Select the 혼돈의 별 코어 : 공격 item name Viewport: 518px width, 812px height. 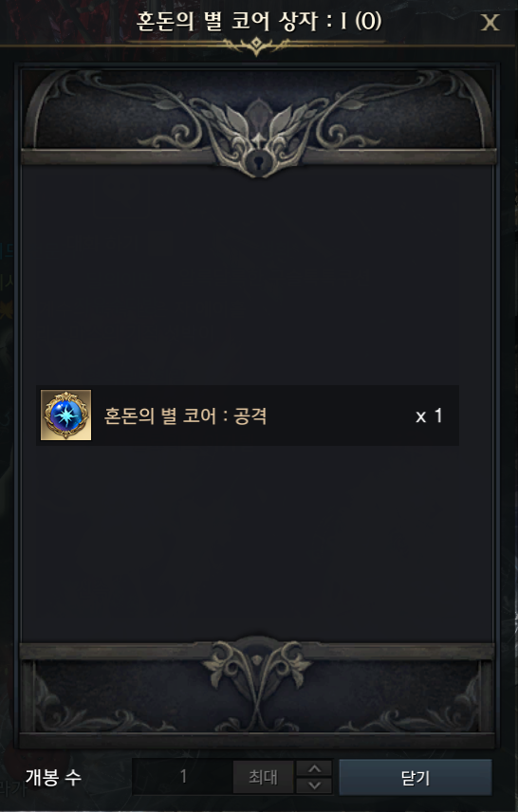click(185, 415)
